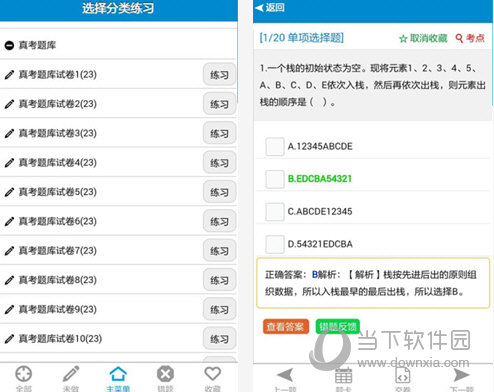Viewport: 494px width, 392px height.
Task: Tap the question stem about 栈的初始状态
Action: [x=373, y=85]
